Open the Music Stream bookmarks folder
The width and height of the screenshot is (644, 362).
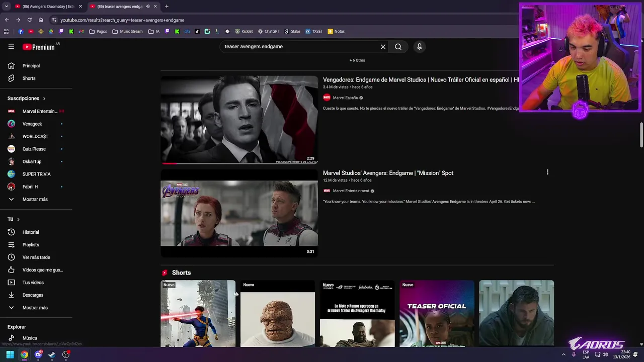(128, 31)
